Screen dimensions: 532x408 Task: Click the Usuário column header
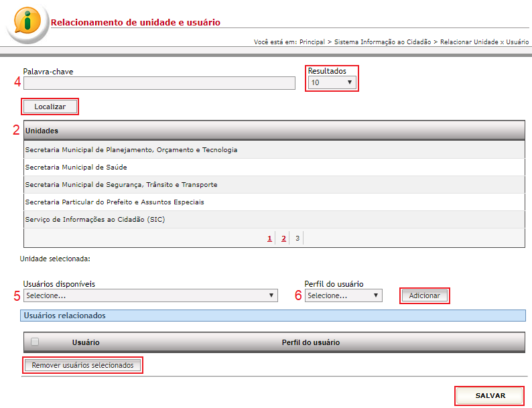86,342
